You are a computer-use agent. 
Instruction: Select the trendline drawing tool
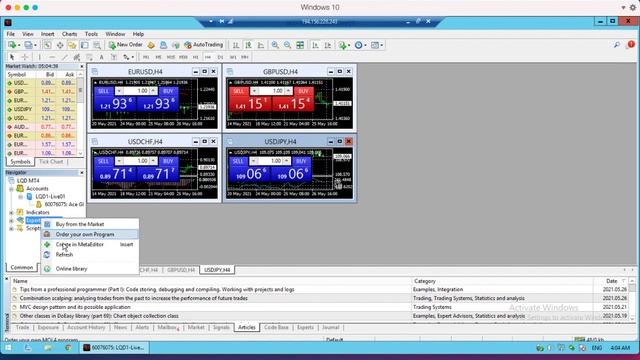click(x=64, y=57)
